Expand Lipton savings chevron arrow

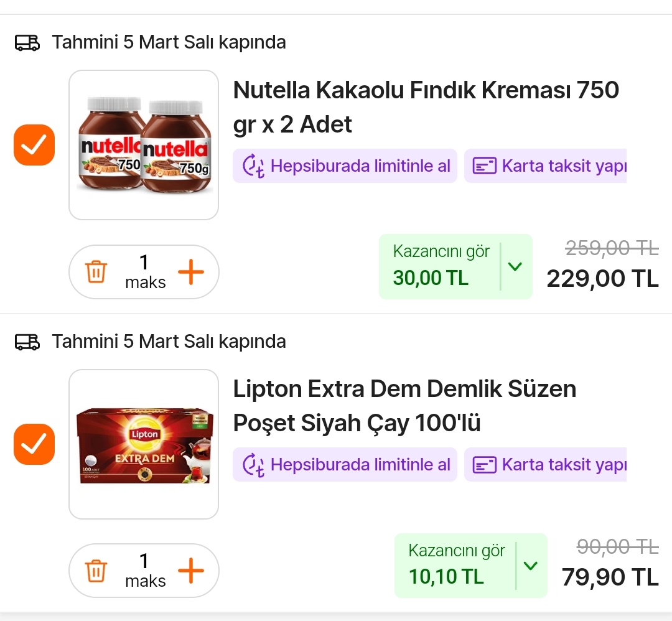pyautogui.click(x=530, y=566)
